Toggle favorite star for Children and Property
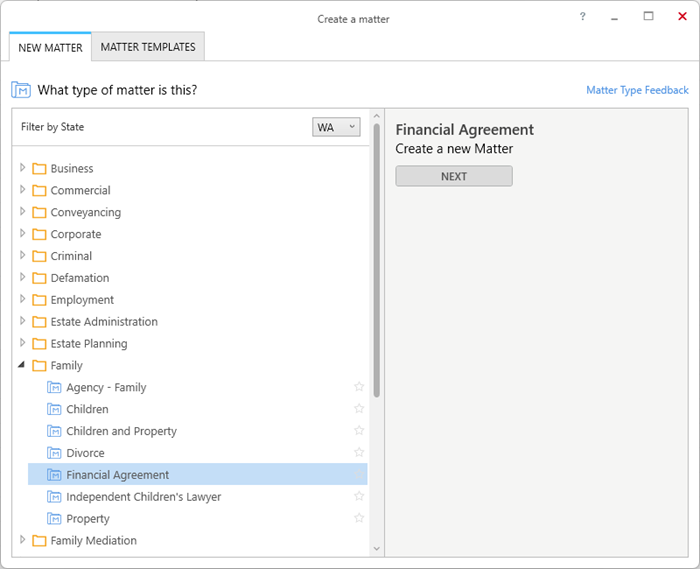The image size is (700, 569). tap(359, 431)
